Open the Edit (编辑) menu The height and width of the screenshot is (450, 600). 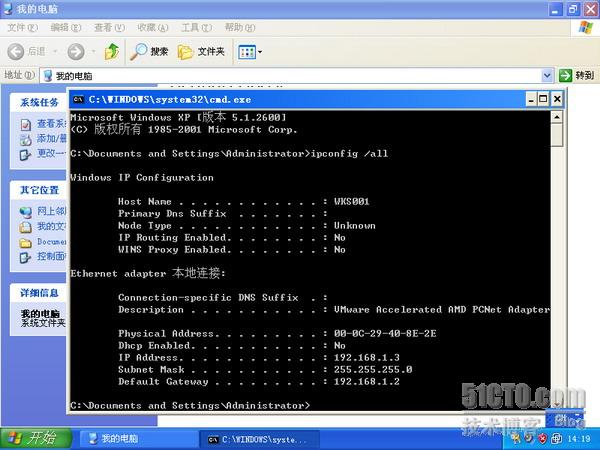[66, 28]
